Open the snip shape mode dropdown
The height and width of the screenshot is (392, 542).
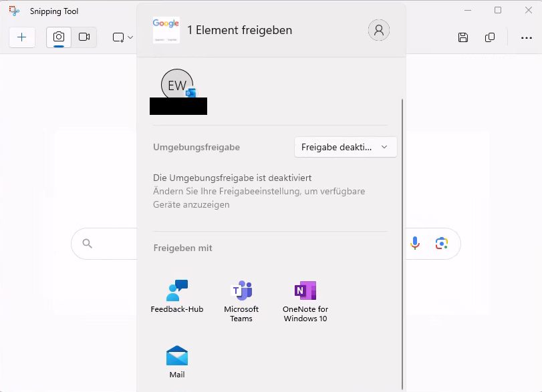(x=123, y=37)
